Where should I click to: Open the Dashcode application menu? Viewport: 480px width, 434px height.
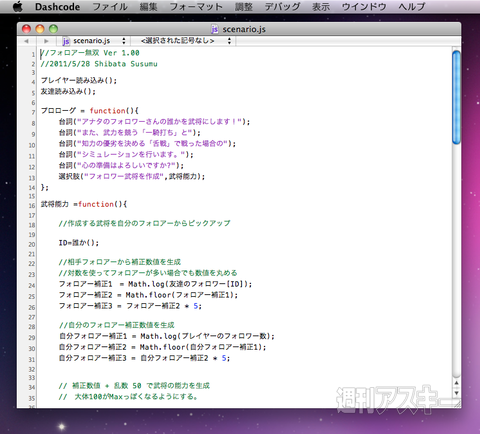tap(57, 7)
